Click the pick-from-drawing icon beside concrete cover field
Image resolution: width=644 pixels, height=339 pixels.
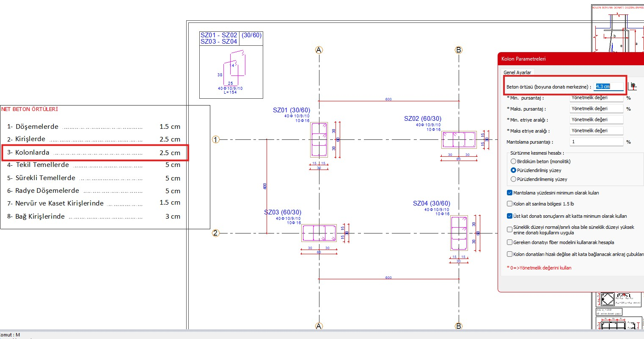pos(633,86)
